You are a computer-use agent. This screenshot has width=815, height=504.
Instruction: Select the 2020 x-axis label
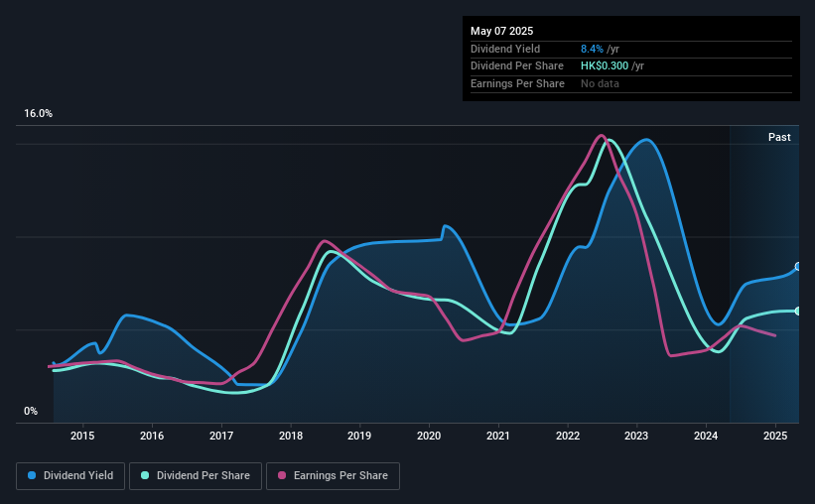coord(429,436)
